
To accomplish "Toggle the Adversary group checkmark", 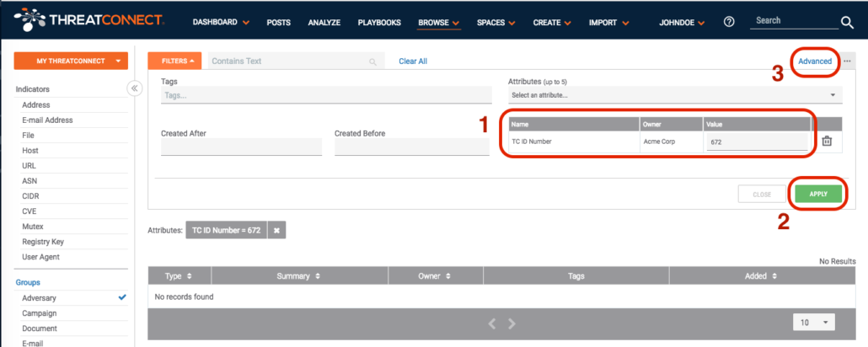I will point(122,297).
